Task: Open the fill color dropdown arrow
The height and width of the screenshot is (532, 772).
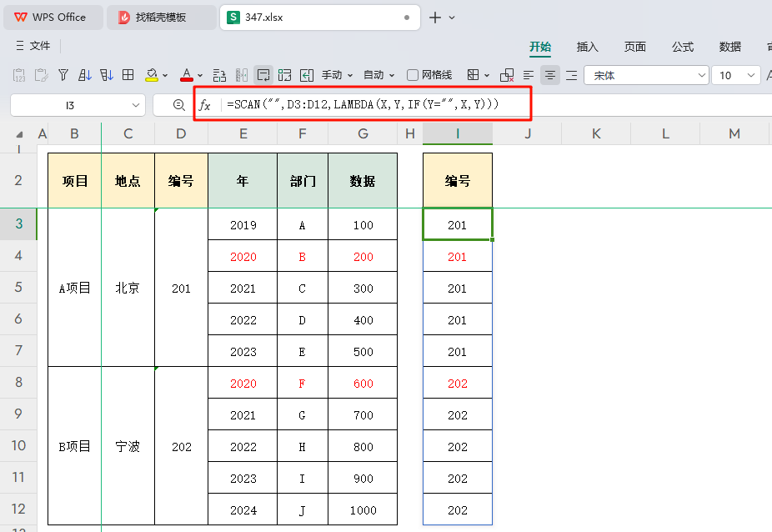Action: (x=165, y=75)
